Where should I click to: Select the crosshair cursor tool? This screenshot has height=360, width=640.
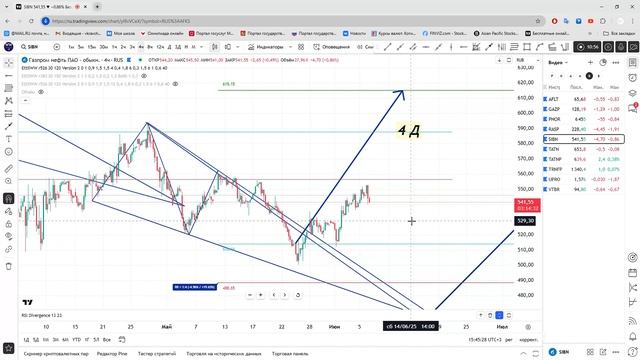9,63
